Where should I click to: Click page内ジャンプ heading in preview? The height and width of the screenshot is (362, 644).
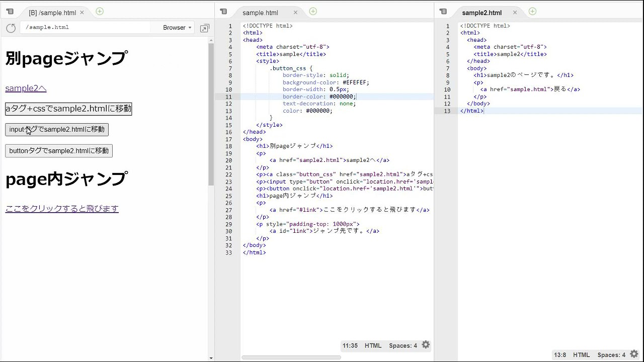coord(66,179)
